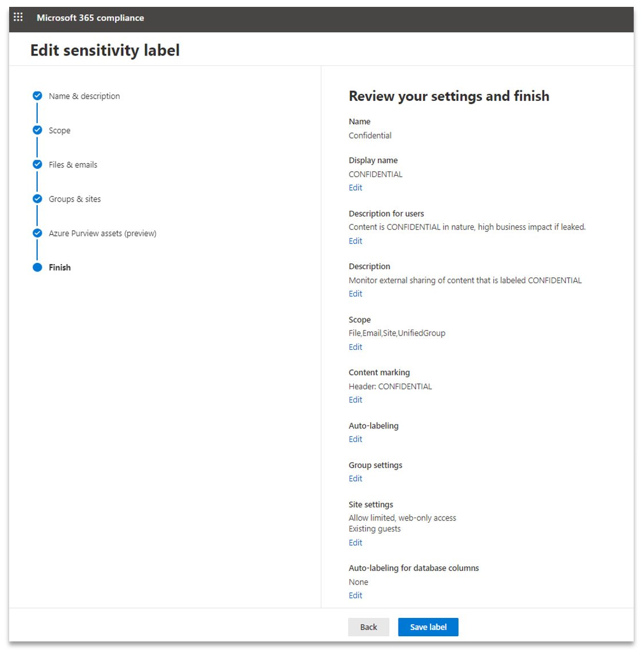The width and height of the screenshot is (644, 654).
Task: Go back to the previous step
Action: (368, 627)
